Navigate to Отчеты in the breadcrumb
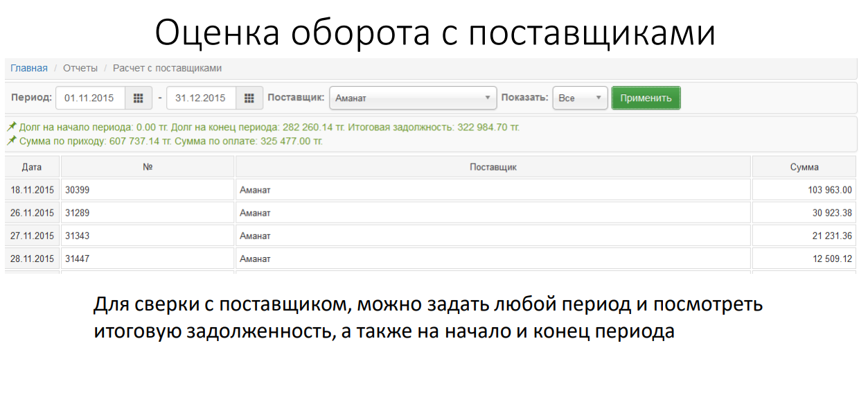The width and height of the screenshot is (868, 409). [x=80, y=68]
